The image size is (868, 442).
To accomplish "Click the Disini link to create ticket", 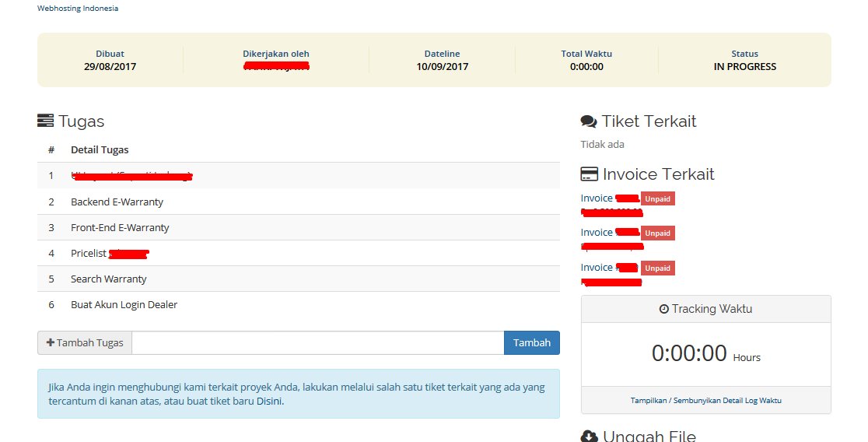I will pyautogui.click(x=270, y=402).
